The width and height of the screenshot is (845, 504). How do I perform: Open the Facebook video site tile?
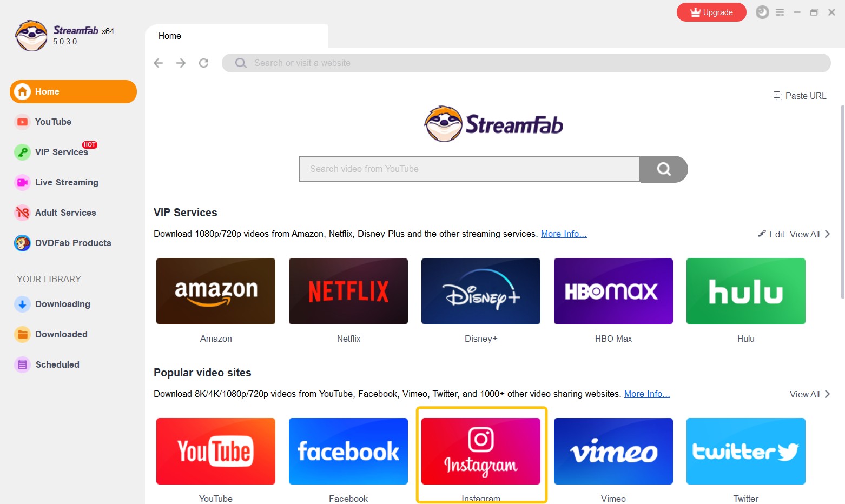coord(348,451)
